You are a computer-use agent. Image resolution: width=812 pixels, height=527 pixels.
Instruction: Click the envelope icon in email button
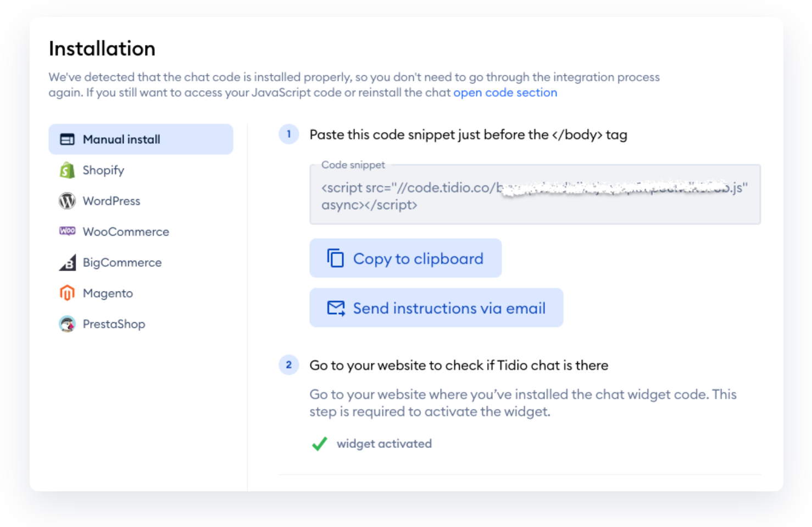tap(336, 308)
